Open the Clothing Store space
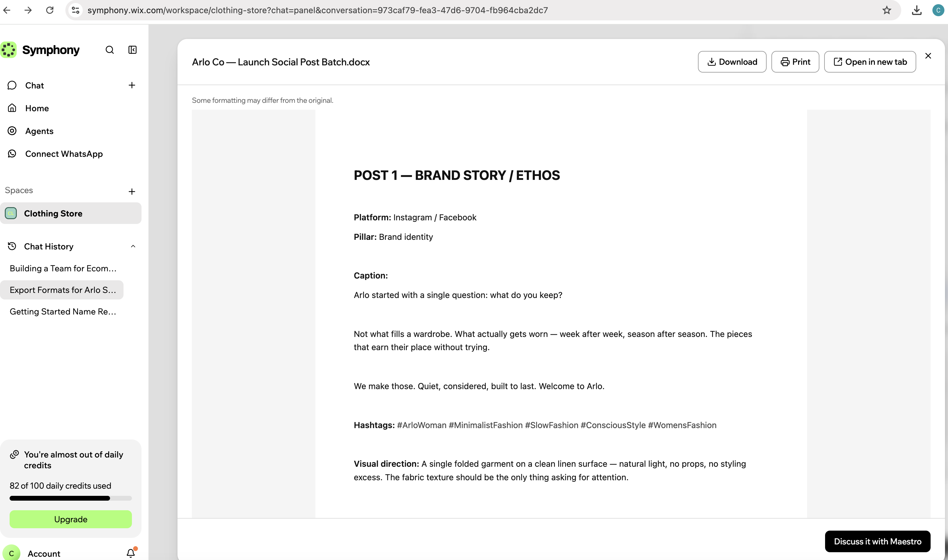 click(70, 213)
